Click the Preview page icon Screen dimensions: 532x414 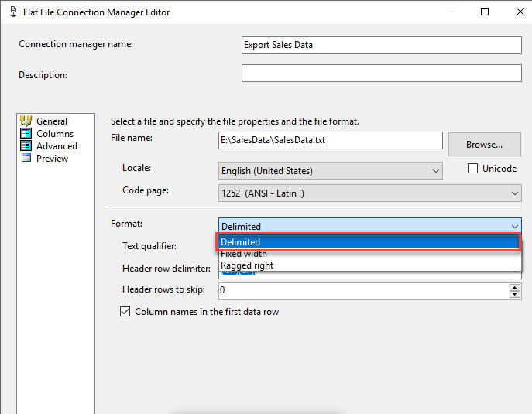[x=26, y=158]
